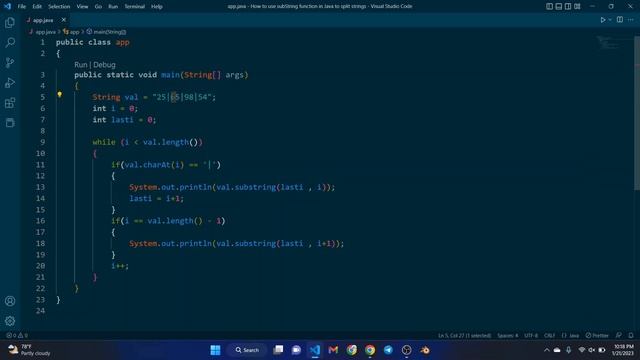Click the taskbar Search box
This screenshot has width=640, height=360.
coord(247,350)
